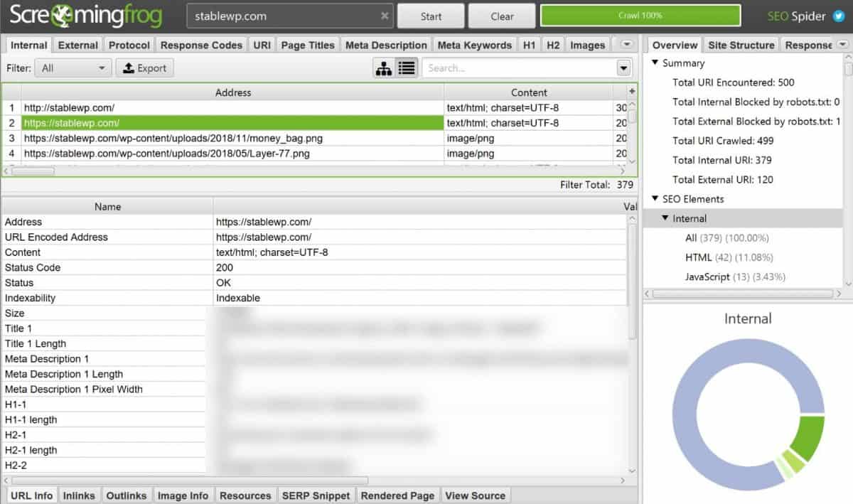
Task: Open the Rendered Page tab
Action: tap(398, 495)
